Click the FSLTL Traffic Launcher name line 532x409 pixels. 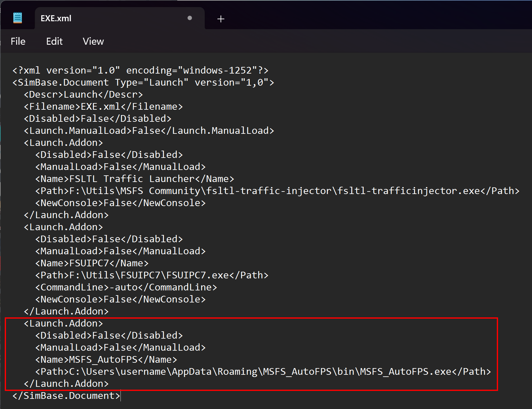(135, 179)
